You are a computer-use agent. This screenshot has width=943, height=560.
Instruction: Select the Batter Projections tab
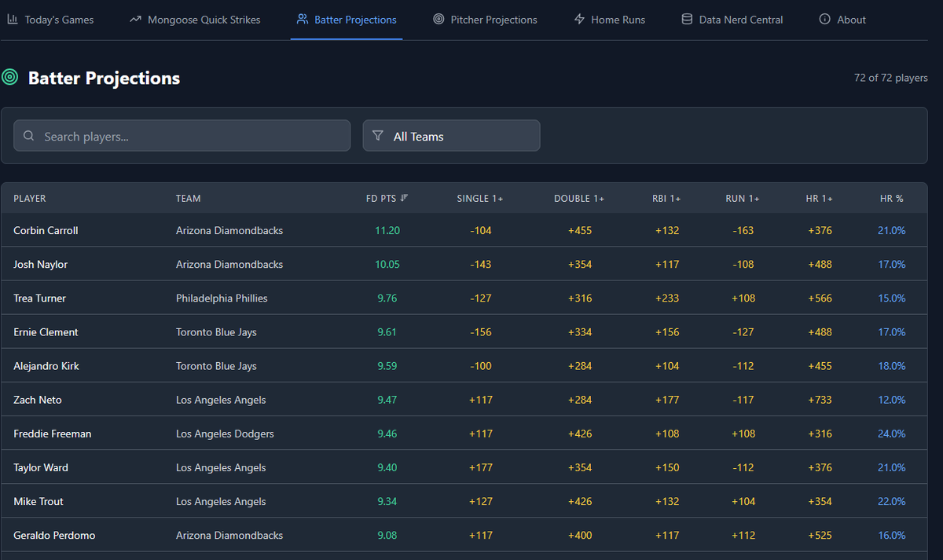pyautogui.click(x=347, y=20)
